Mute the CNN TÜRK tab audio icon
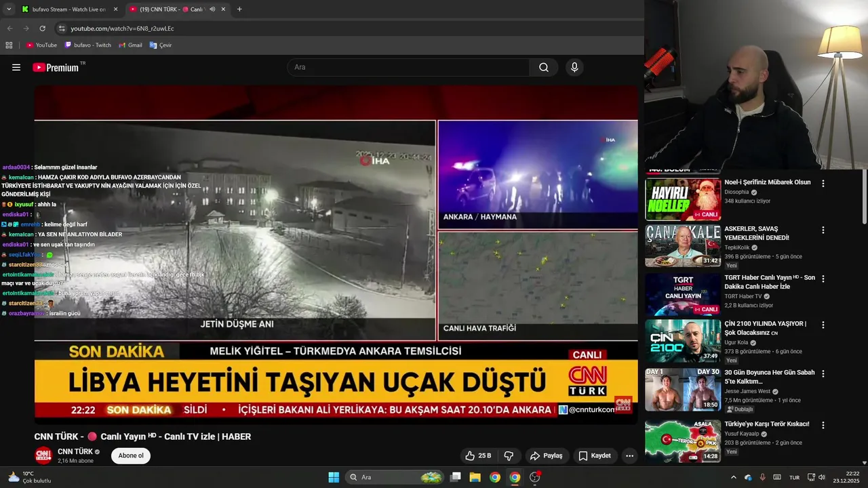Viewport: 868px width, 488px height. point(212,9)
